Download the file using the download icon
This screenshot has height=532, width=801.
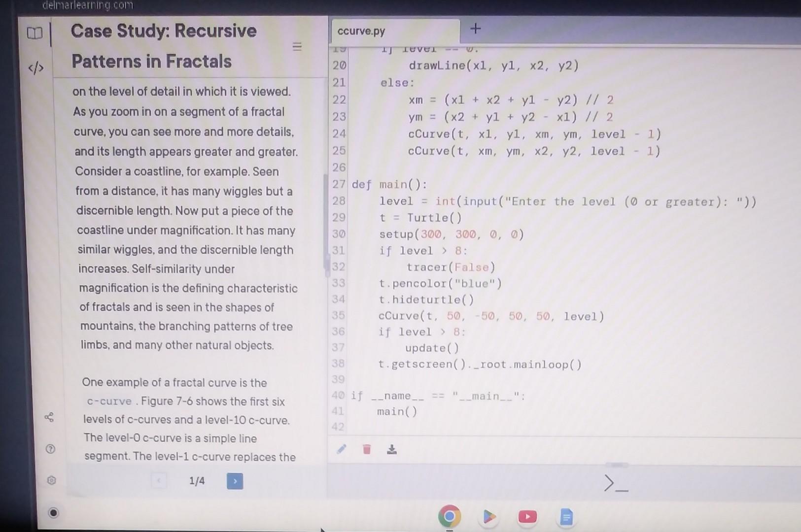(392, 449)
